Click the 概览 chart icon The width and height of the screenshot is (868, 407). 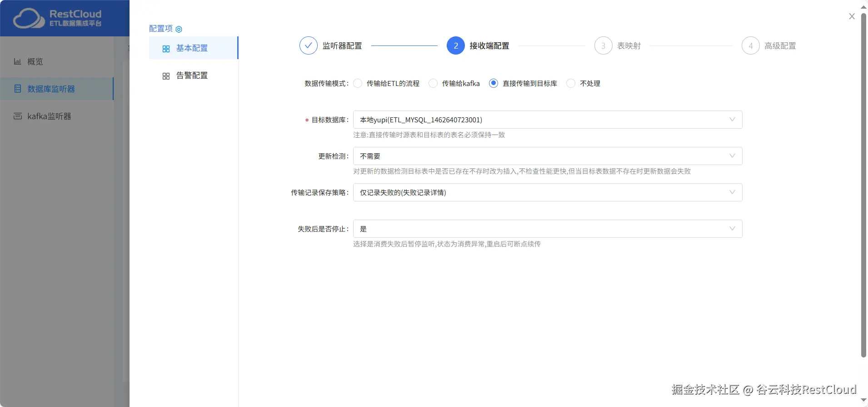(17, 61)
